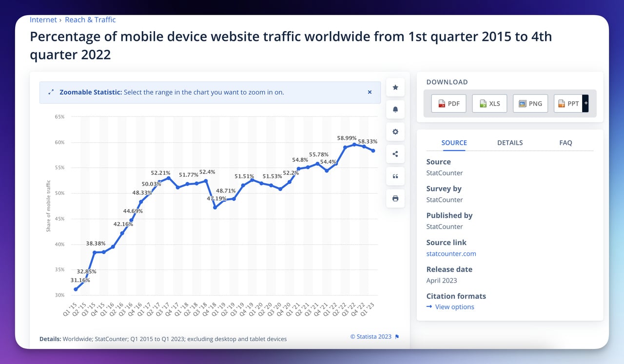Click the flag icon beside Statista 2023
The width and height of the screenshot is (624, 364).
coord(397,336)
